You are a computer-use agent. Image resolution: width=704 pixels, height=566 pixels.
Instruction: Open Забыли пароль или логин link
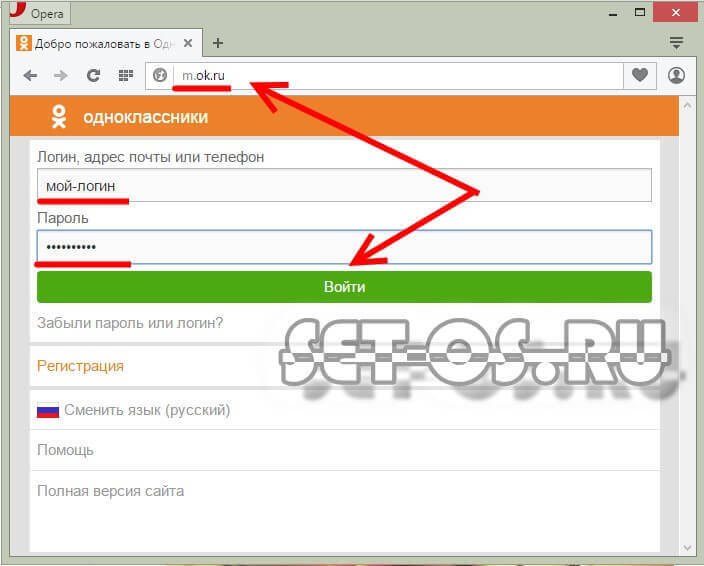(130, 323)
